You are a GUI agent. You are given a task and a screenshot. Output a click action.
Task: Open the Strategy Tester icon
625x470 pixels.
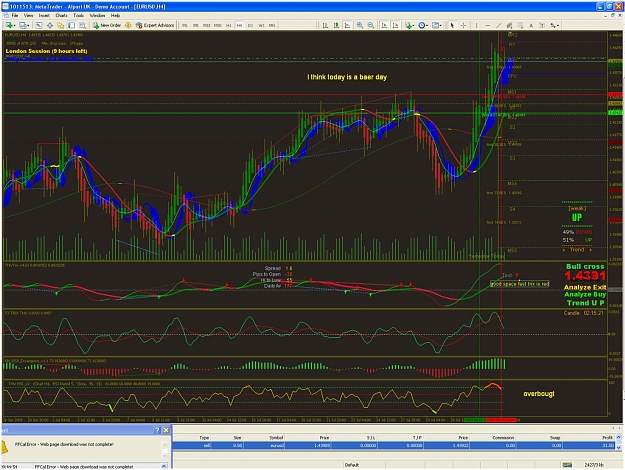coord(83,25)
